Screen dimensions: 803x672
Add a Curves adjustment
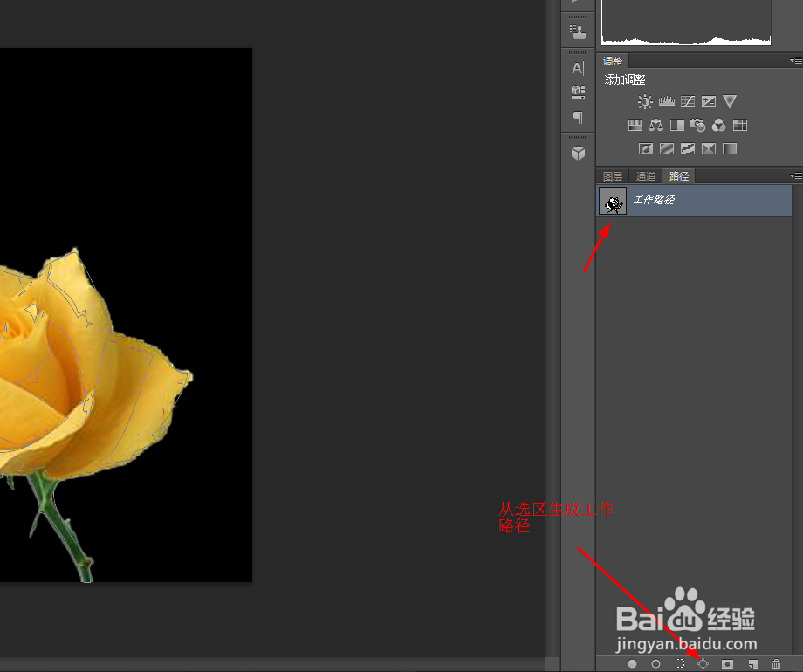687,101
